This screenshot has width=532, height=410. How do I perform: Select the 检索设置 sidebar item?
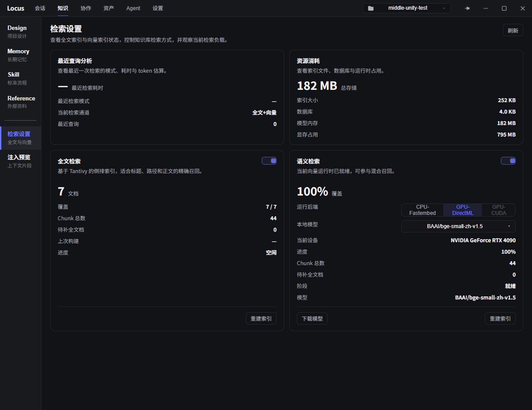point(21,138)
